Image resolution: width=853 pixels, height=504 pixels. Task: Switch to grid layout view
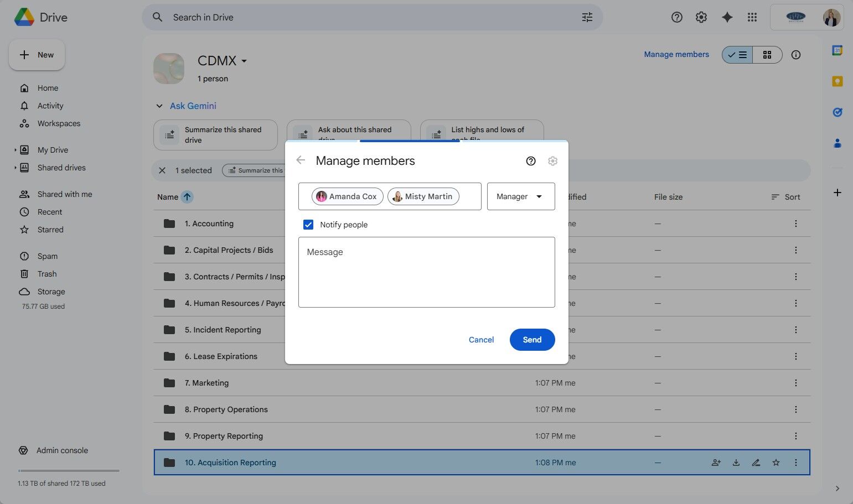coord(767,55)
